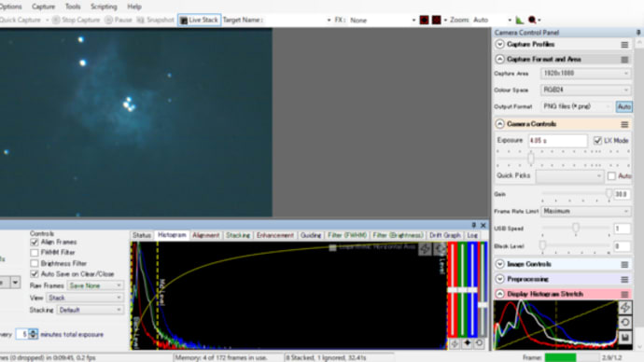Uncheck the LX Mode checkbox
The height and width of the screenshot is (362, 644).
[597, 141]
